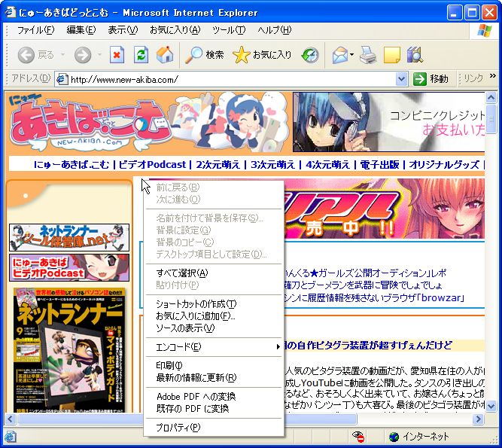Open the History clock icon
The height and width of the screenshot is (448, 502).
tap(310, 55)
